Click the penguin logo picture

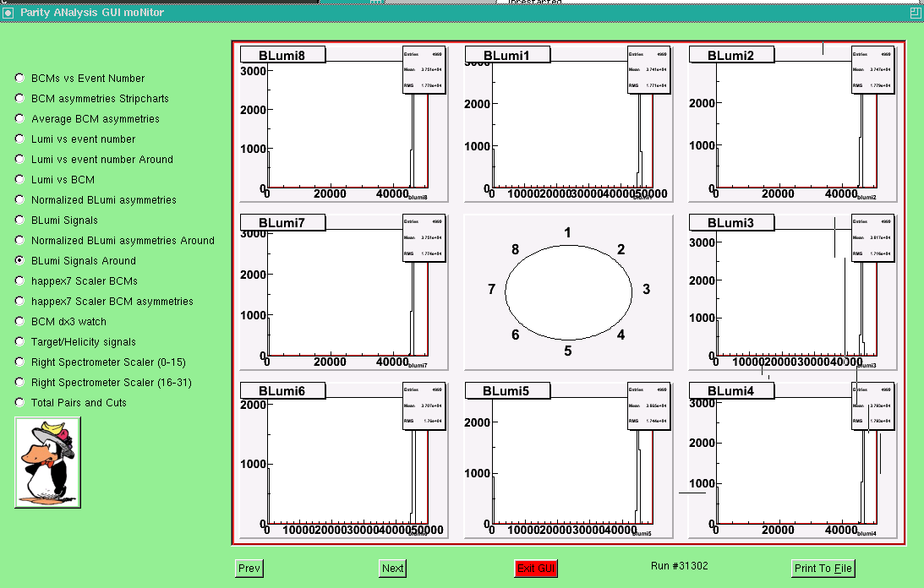47,462
